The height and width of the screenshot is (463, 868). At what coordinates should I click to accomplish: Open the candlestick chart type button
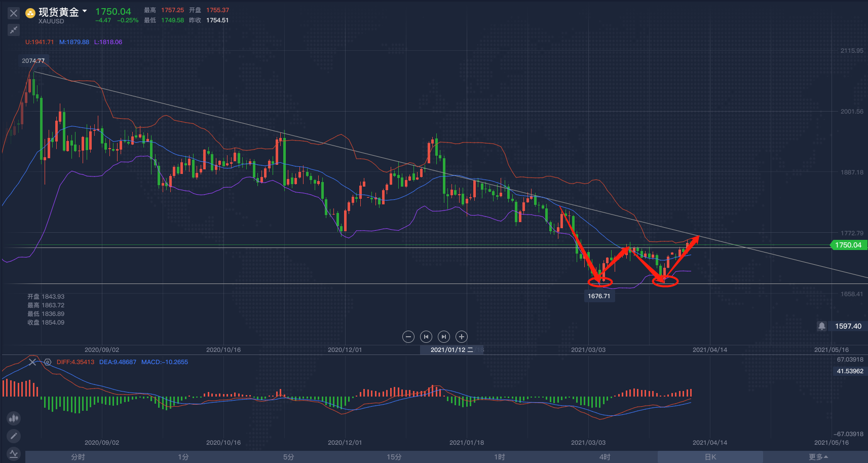pos(14,418)
